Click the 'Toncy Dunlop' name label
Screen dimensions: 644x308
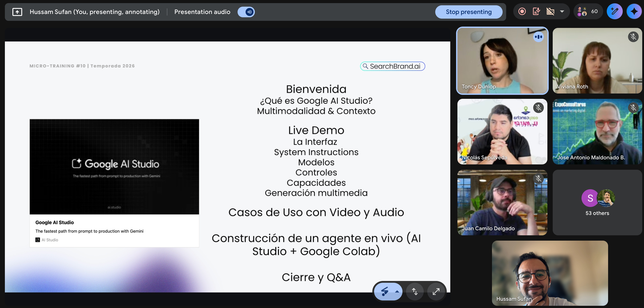coord(478,87)
